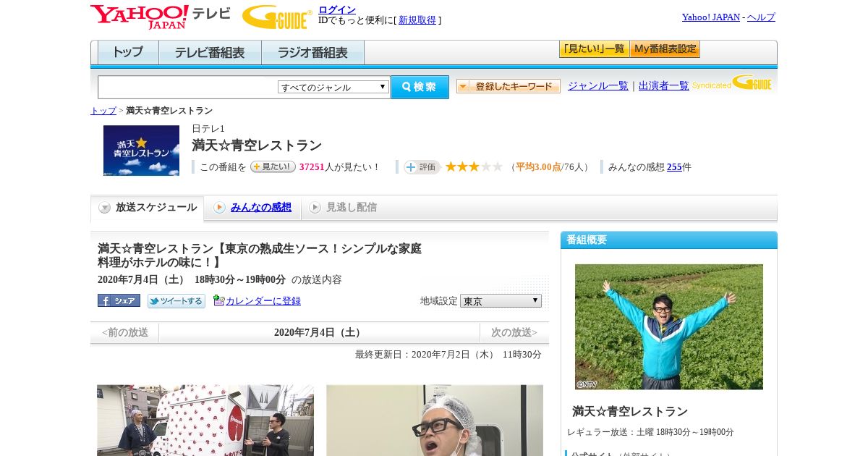Click the calendar icon beside カレンダーに登録
Image resolution: width=868 pixels, height=456 pixels.
click(x=218, y=300)
